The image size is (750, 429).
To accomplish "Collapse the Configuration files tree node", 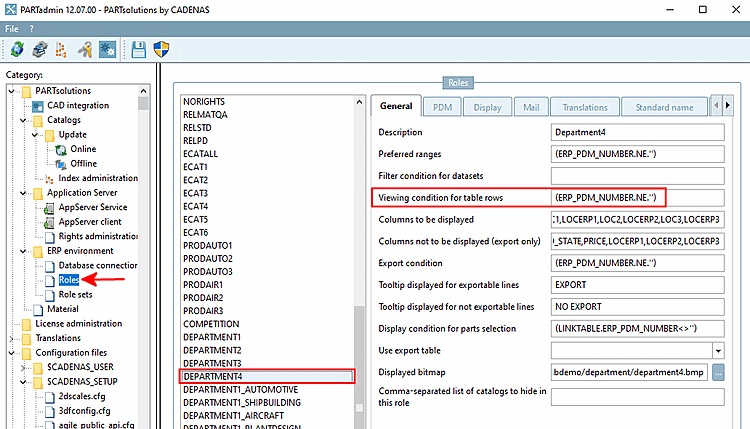I will click(11, 353).
